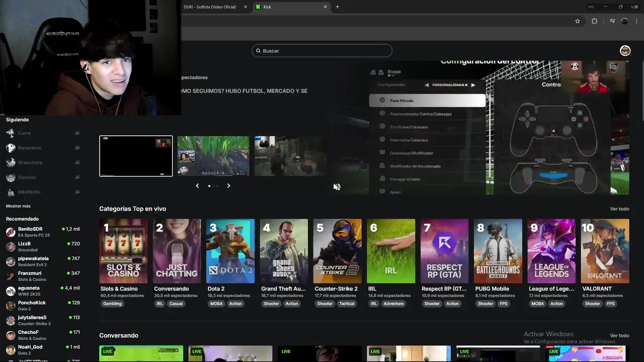Open the user profile avatar menu
This screenshot has height=362, width=644.
click(x=625, y=50)
